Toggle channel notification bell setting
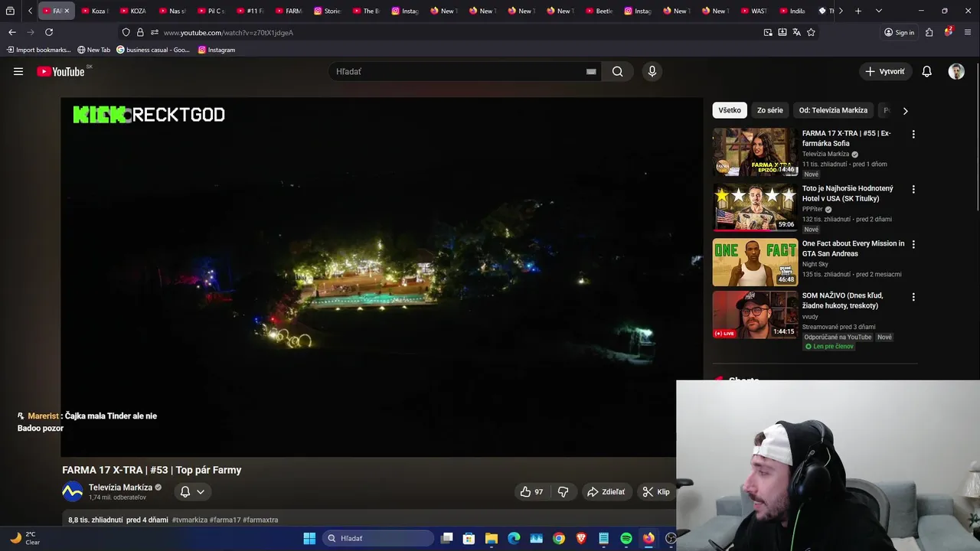This screenshot has width=980, height=551. point(185,492)
